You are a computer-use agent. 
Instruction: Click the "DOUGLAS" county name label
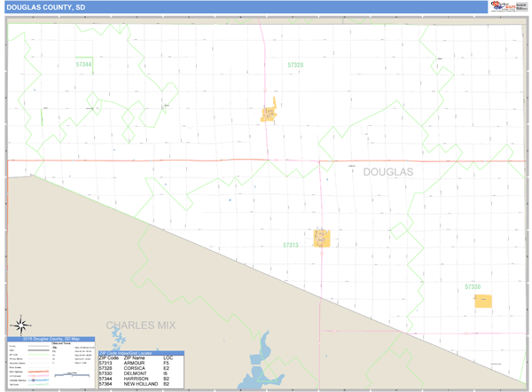click(x=388, y=172)
